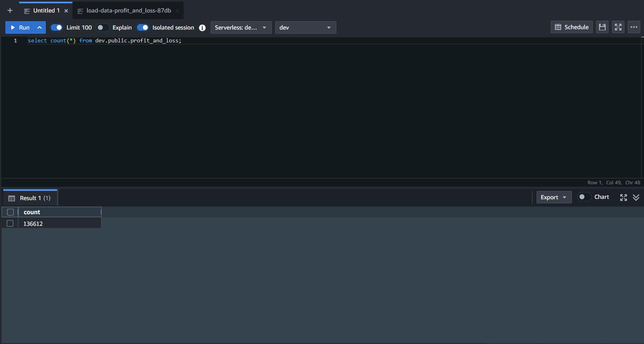Click the count column header
The width and height of the screenshot is (644, 344).
[60, 212]
